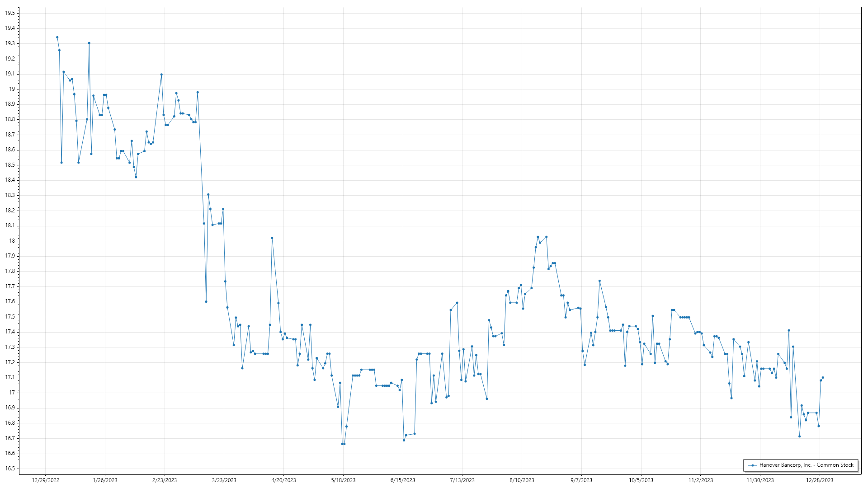
Task: Click the 12/29/2022 x-axis date label
Action: [46, 480]
